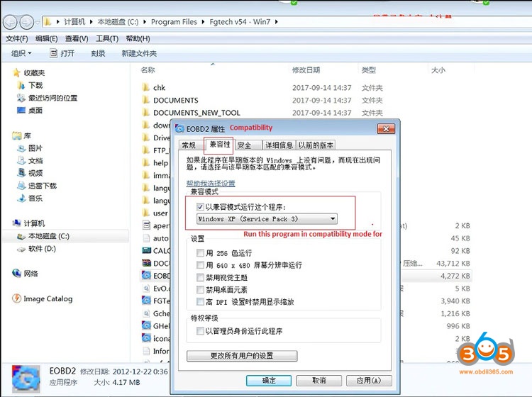Enable 禁用桌面元素 checkbox
This screenshot has width=532, height=397.
pyautogui.click(x=200, y=290)
